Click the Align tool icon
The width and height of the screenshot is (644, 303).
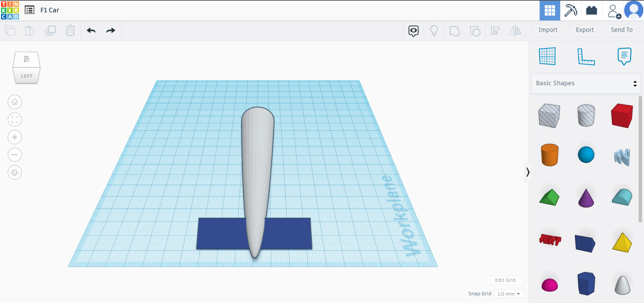point(495,31)
